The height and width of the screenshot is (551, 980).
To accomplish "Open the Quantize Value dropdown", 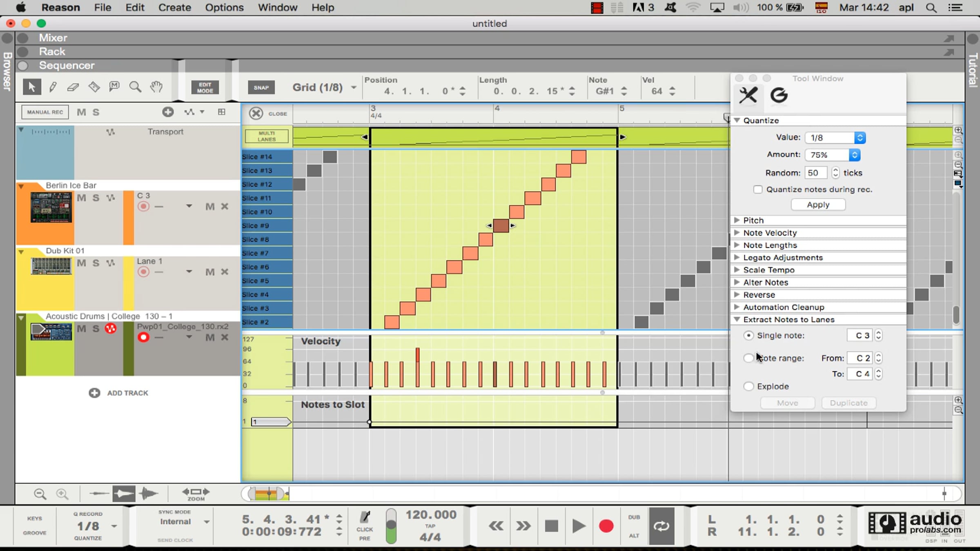I will (x=835, y=138).
